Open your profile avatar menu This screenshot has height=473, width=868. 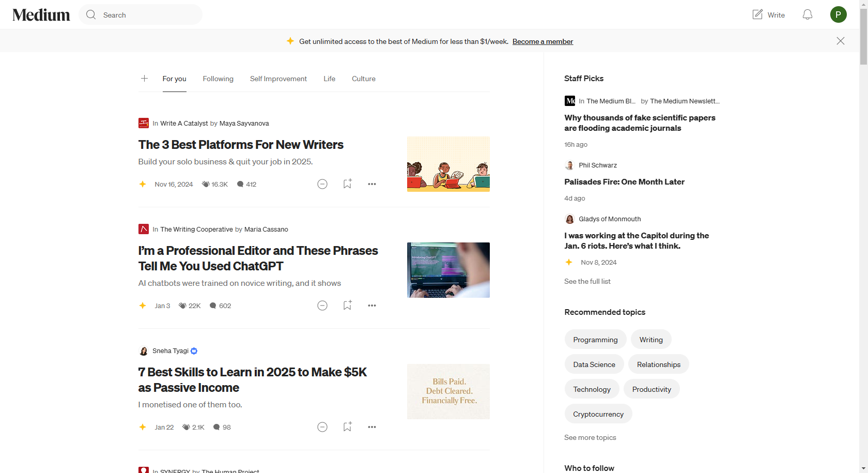[838, 14]
